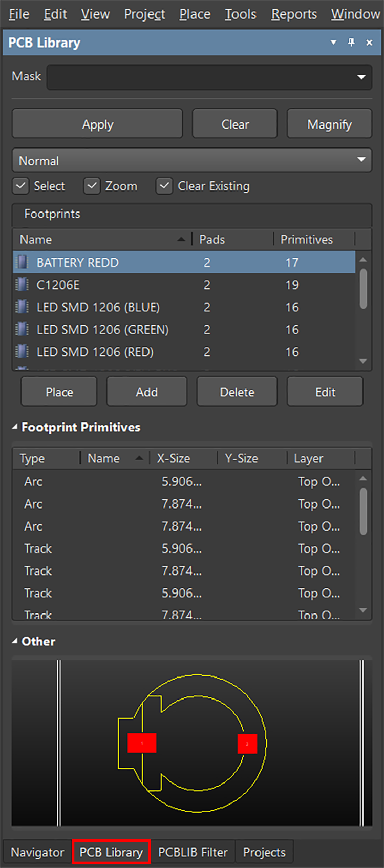Open the Reports menu

pyautogui.click(x=294, y=14)
